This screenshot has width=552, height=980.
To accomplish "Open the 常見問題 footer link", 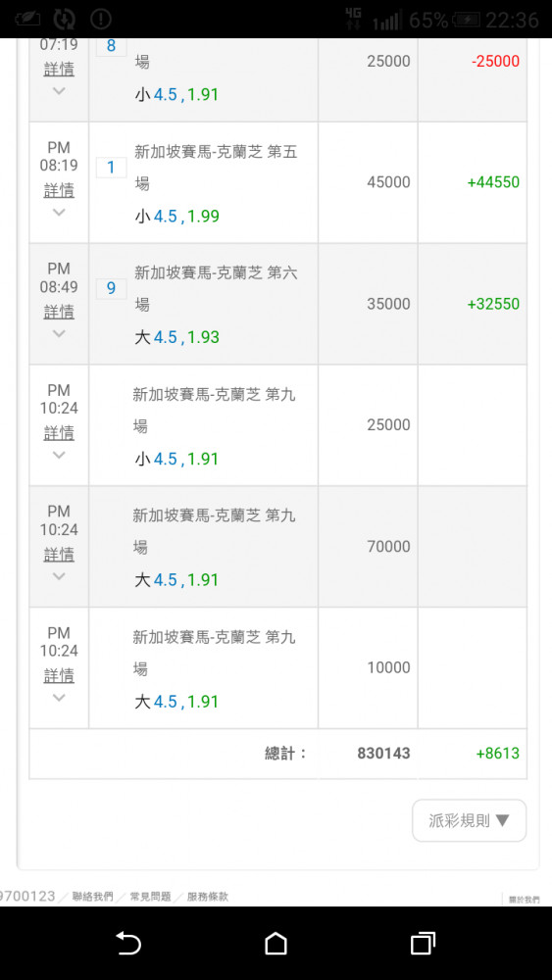I will coord(150,897).
